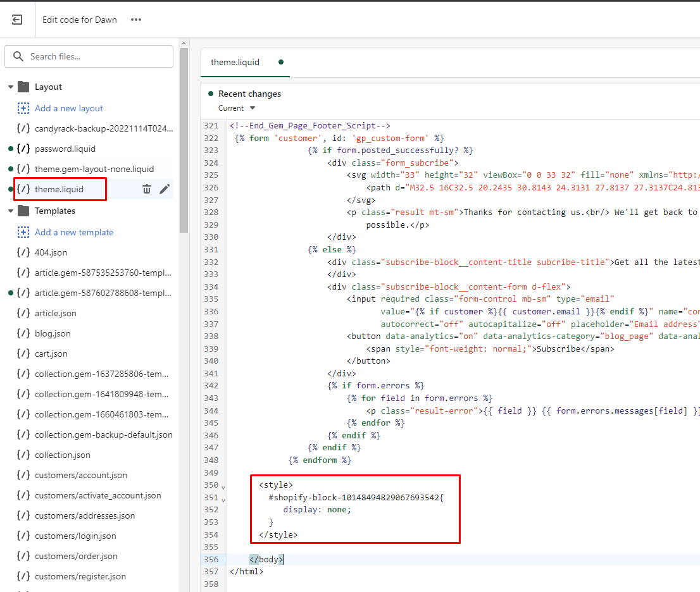Click the file icon beside customers/login.json
Image resolution: width=700 pixels, height=592 pixels.
click(x=23, y=536)
